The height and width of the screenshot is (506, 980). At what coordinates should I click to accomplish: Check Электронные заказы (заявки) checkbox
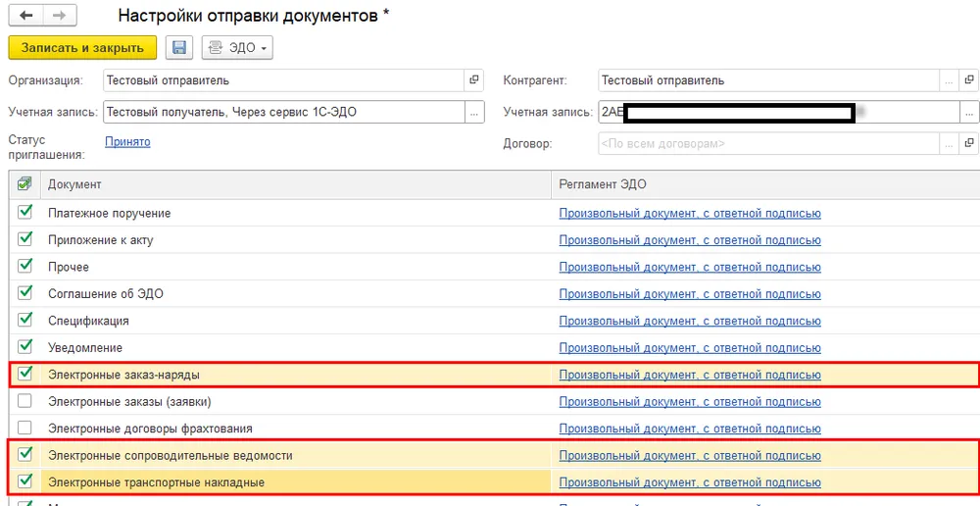25,401
